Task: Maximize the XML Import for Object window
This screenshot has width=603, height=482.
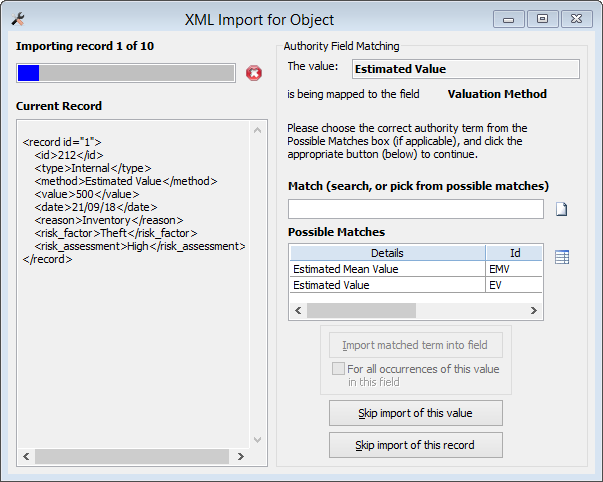Action: click(x=542, y=19)
